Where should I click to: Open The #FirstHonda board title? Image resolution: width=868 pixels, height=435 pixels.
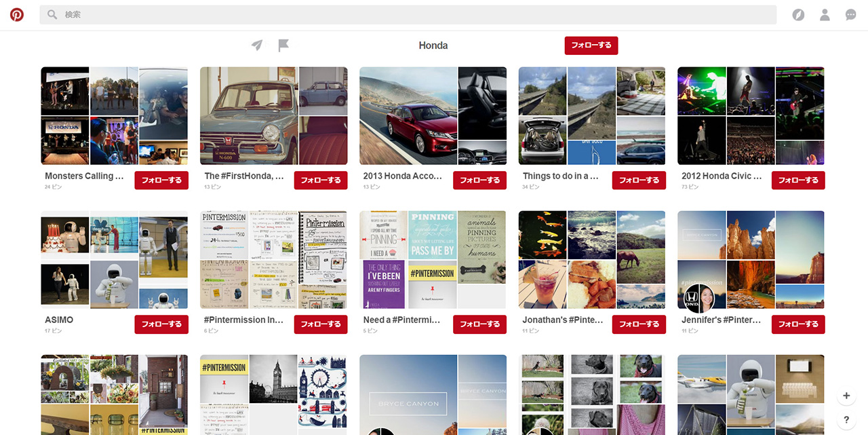244,176
